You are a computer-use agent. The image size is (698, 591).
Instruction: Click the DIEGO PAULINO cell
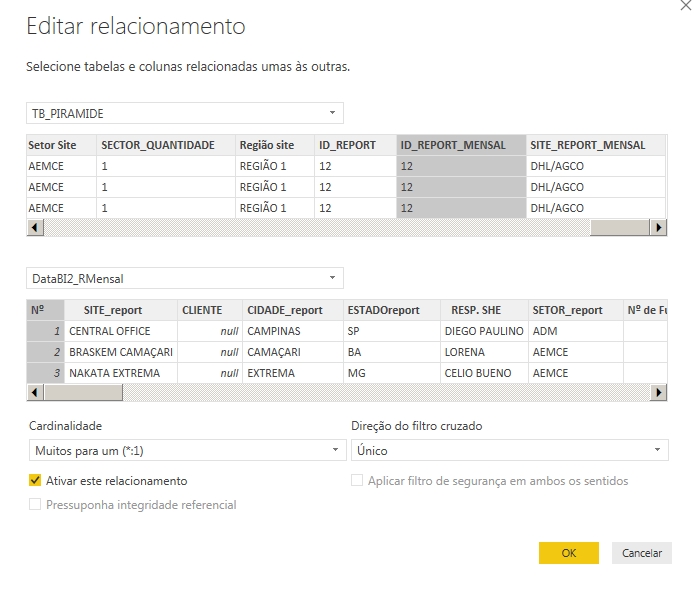[484, 331]
